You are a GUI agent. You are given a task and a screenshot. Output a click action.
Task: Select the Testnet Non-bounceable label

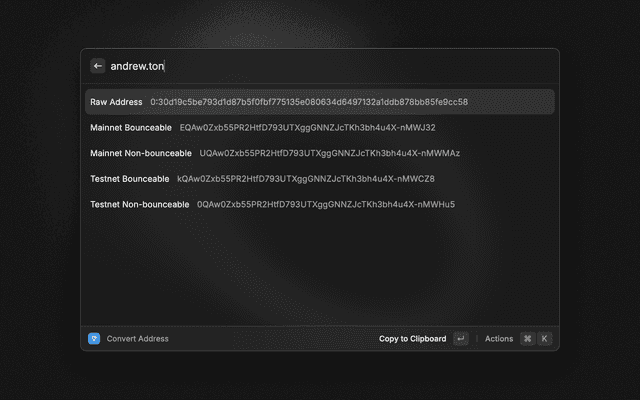pyautogui.click(x=140, y=204)
